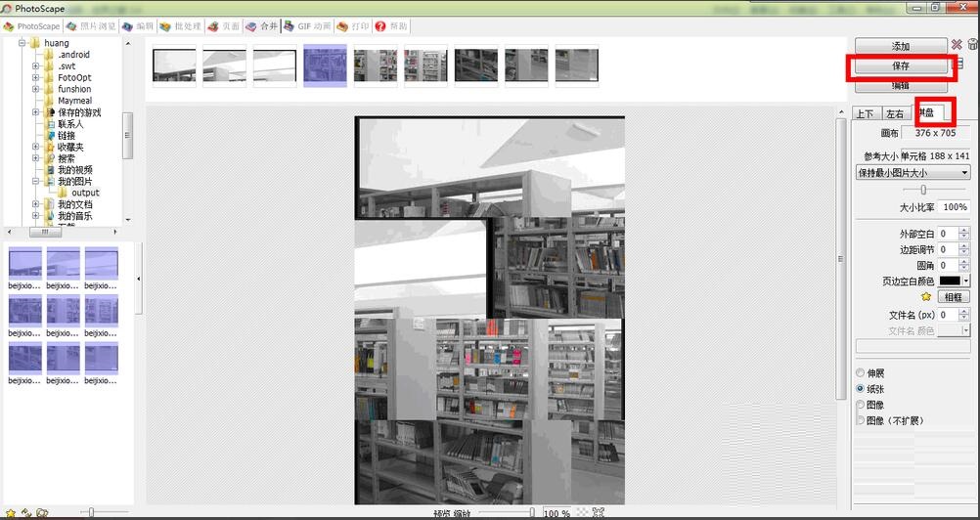Select the output folder
The image size is (980, 520).
pos(86,193)
